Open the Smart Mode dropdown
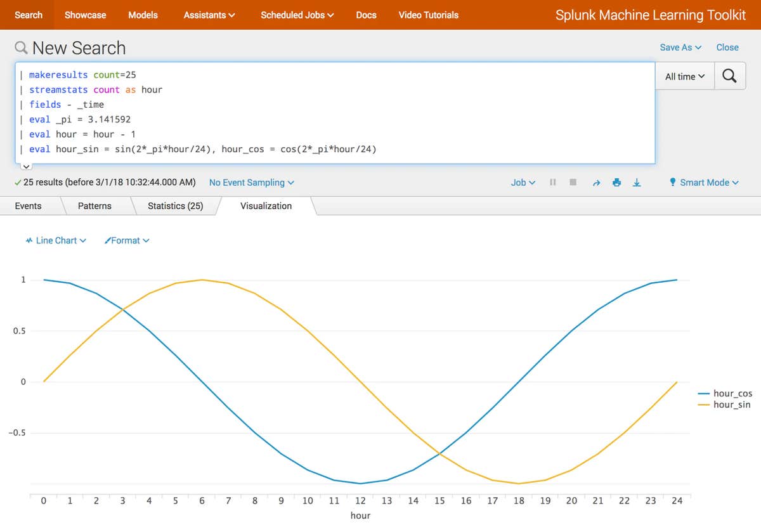Viewport: 761px width, 532px height. [704, 183]
